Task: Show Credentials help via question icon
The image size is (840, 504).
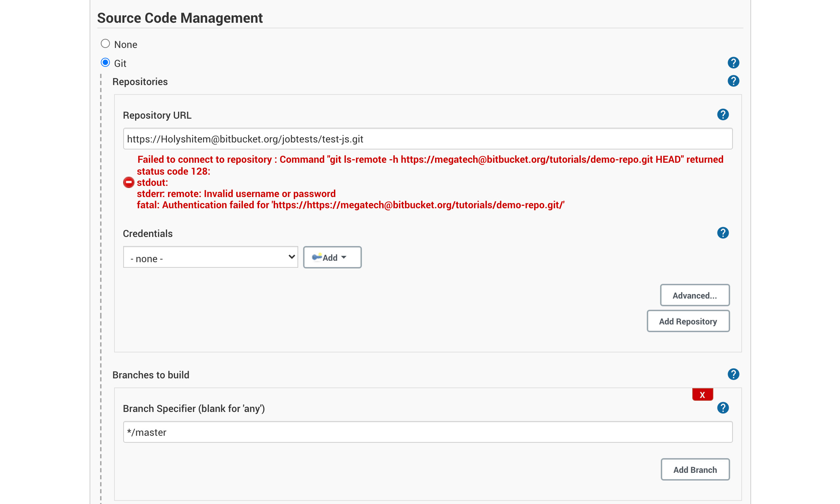Action: point(723,233)
